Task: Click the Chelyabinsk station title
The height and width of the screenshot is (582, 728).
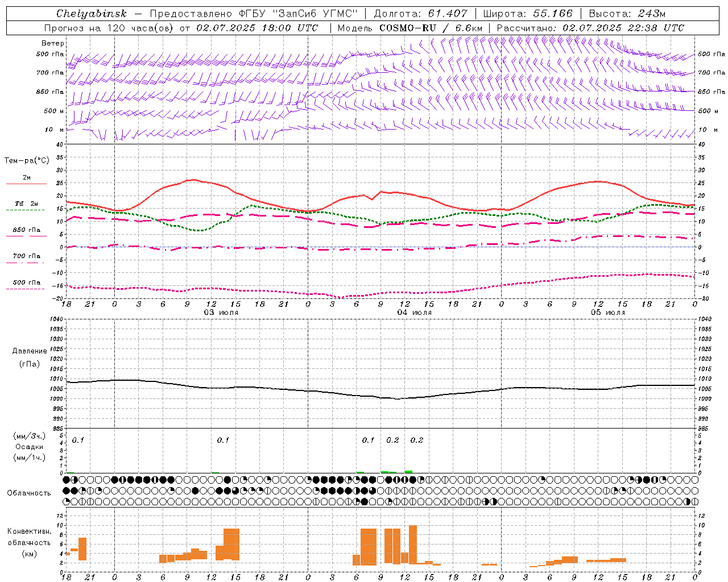Action: 92,14
